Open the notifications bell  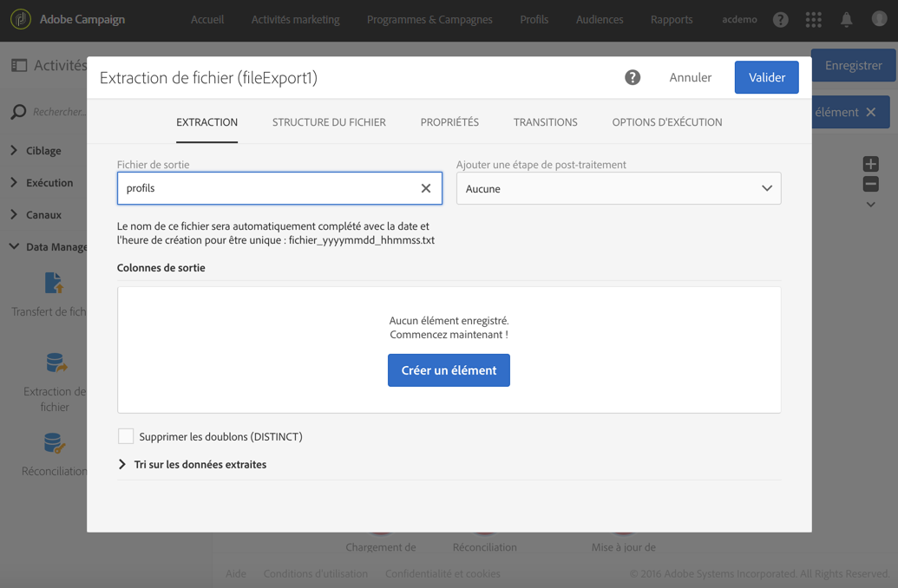tap(846, 19)
